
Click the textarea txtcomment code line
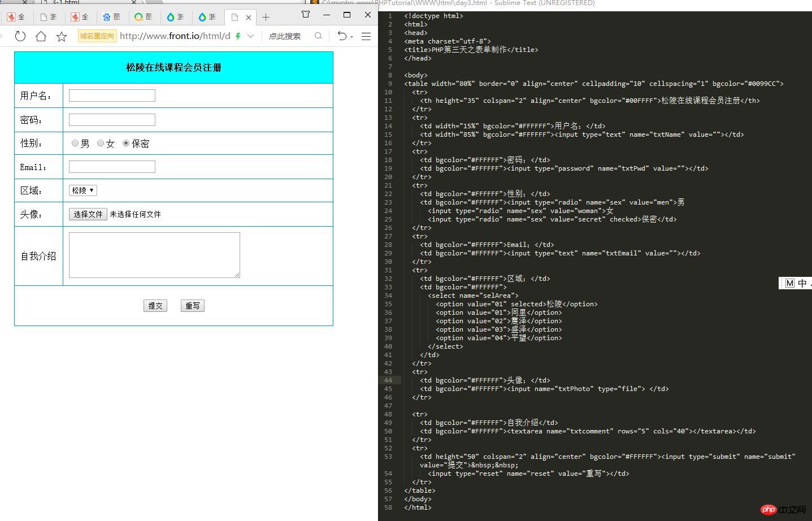point(588,431)
